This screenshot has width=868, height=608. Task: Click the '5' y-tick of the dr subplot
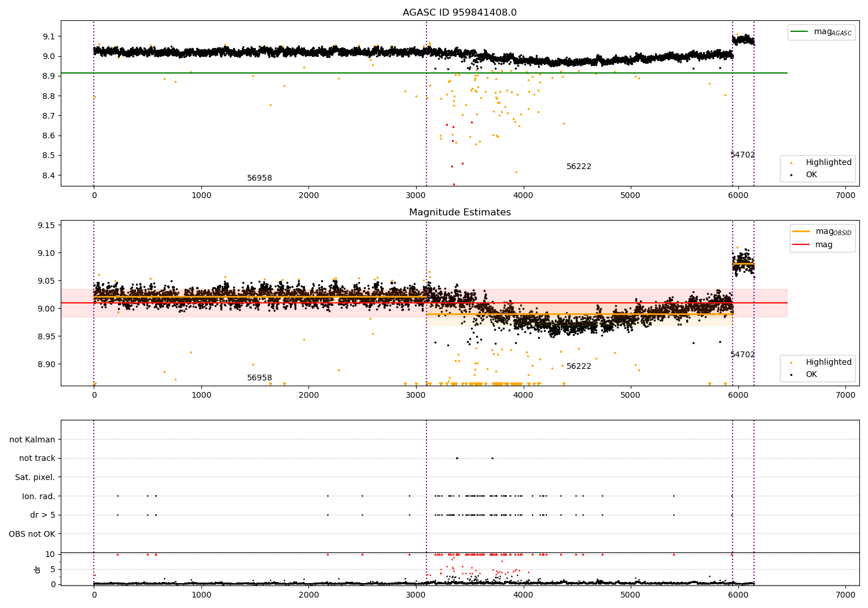click(x=53, y=569)
